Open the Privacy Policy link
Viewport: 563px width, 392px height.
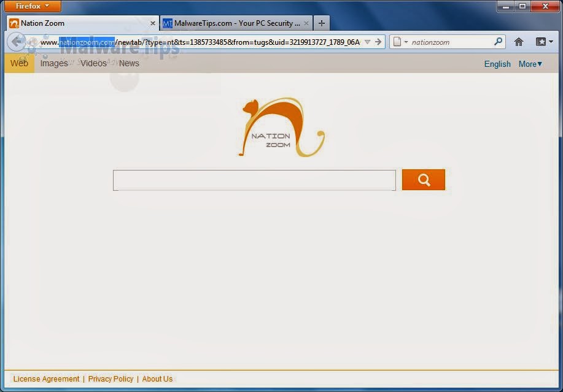[111, 379]
